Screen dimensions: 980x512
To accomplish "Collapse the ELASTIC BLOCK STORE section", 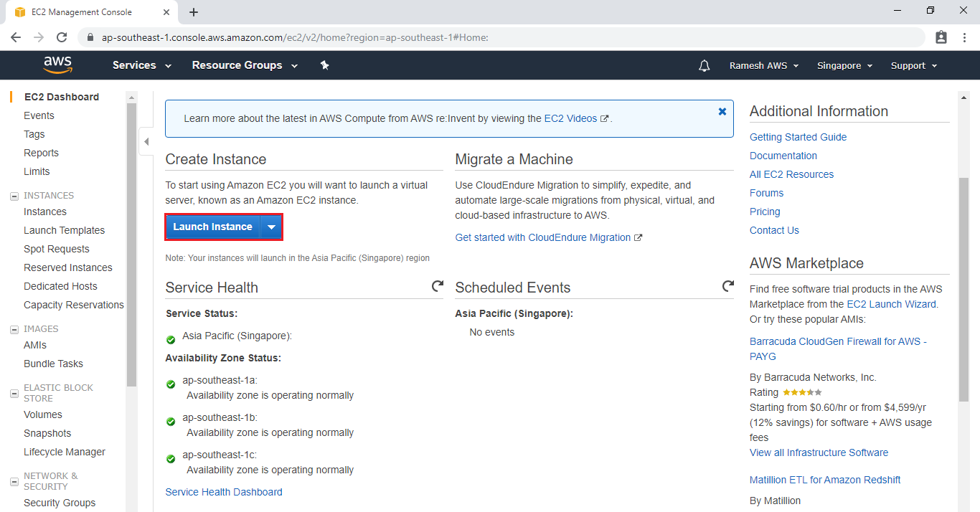I will click(x=14, y=393).
